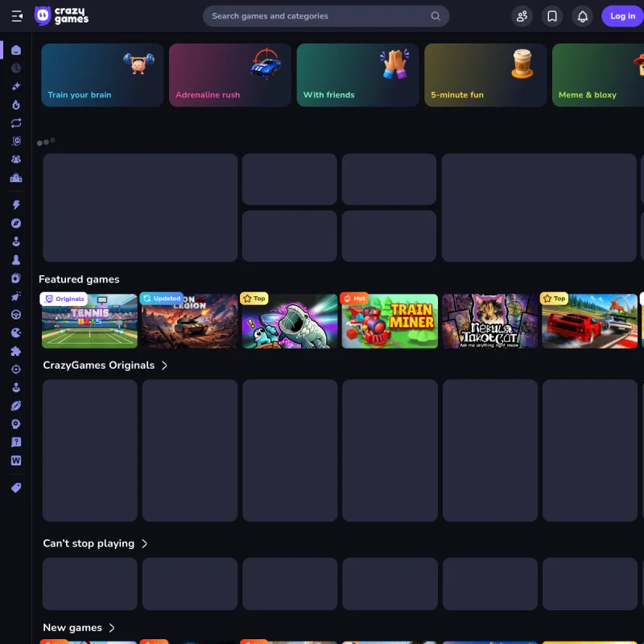This screenshot has width=644, height=644.
Task: Open the Nebula Tarot Cat thumbnail
Action: (x=489, y=321)
